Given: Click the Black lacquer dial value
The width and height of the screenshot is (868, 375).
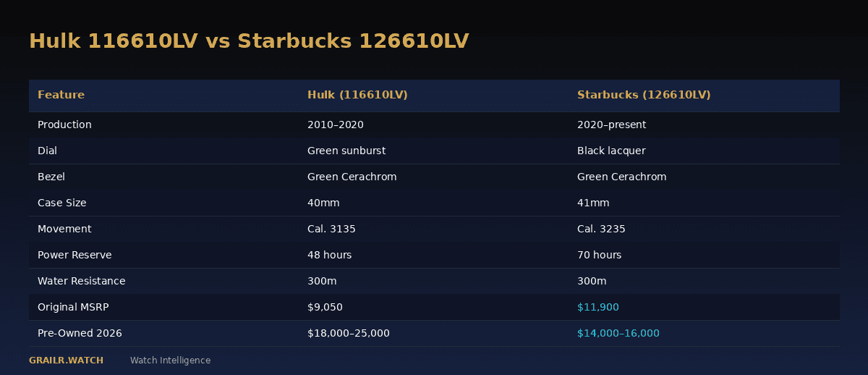Looking at the screenshot, I should pos(611,151).
